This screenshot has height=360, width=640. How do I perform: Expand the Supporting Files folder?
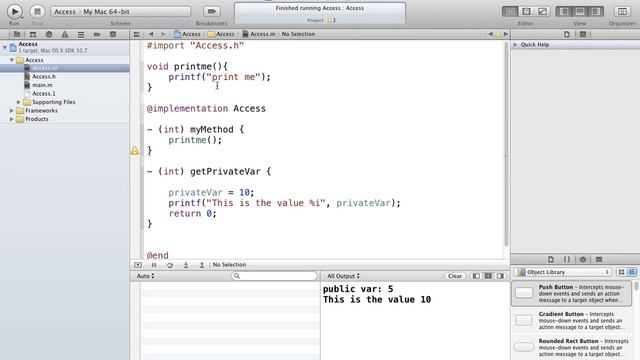click(x=19, y=102)
